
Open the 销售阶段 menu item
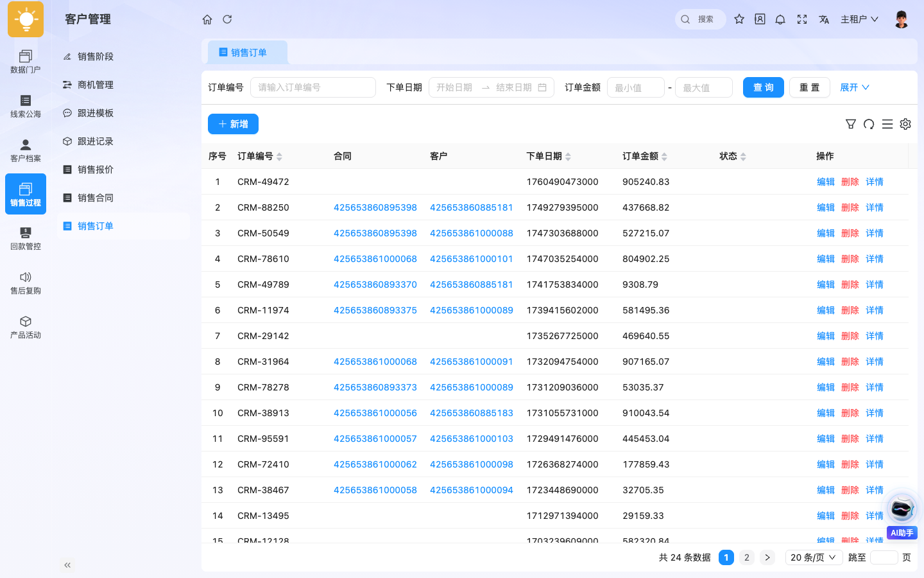(123, 57)
